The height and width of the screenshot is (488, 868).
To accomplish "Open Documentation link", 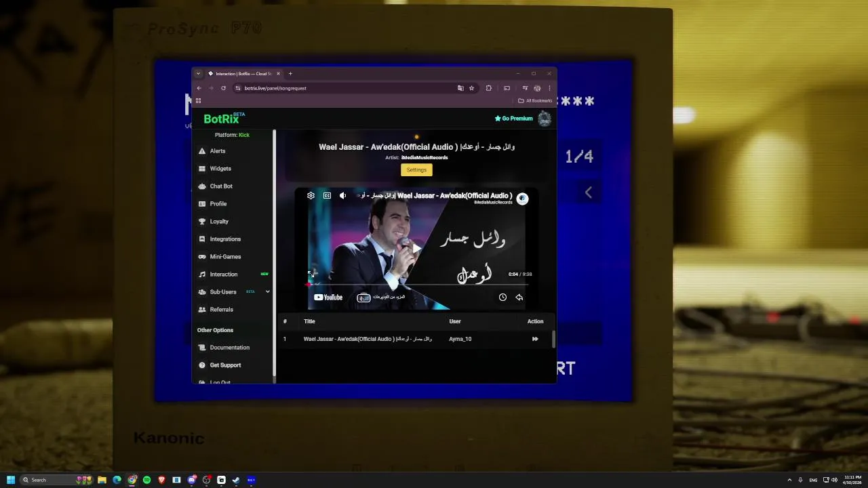I will tap(229, 348).
